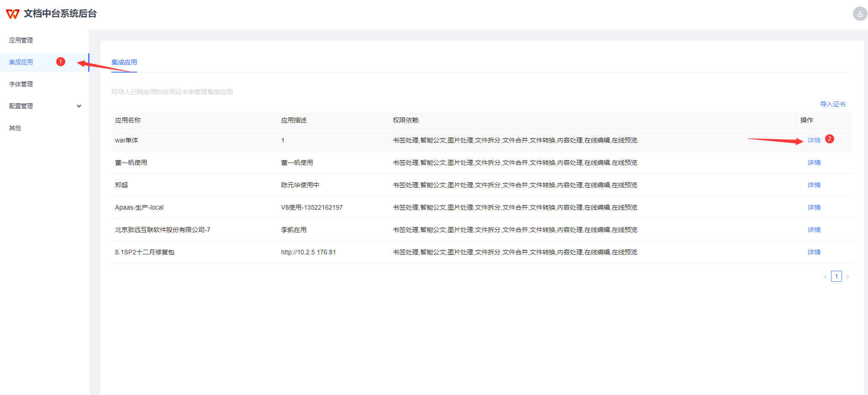
Task: Click the 应用名称 column header
Action: 128,120
